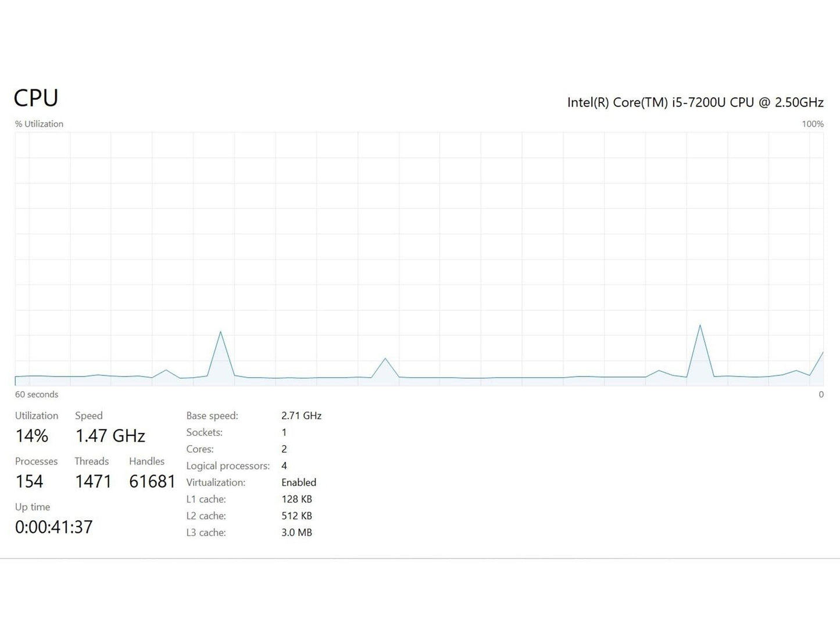
Task: Click the Virtualization Enabled status
Action: 299,482
